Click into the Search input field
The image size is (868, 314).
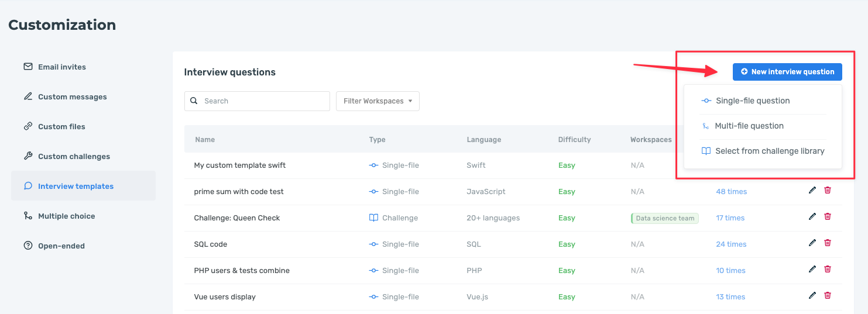coord(263,101)
